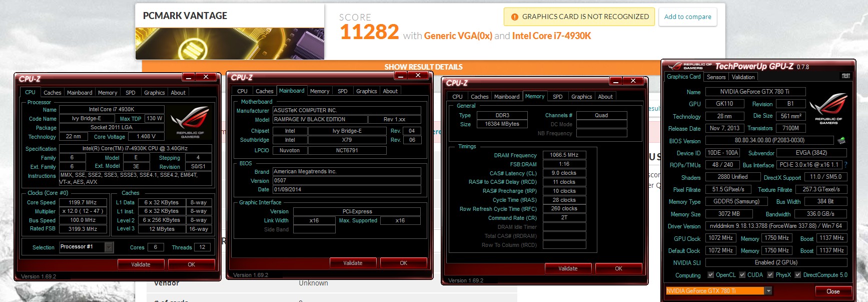Switch to Validation tab in GPU-Z
The width and height of the screenshot is (868, 302).
coord(743,77)
